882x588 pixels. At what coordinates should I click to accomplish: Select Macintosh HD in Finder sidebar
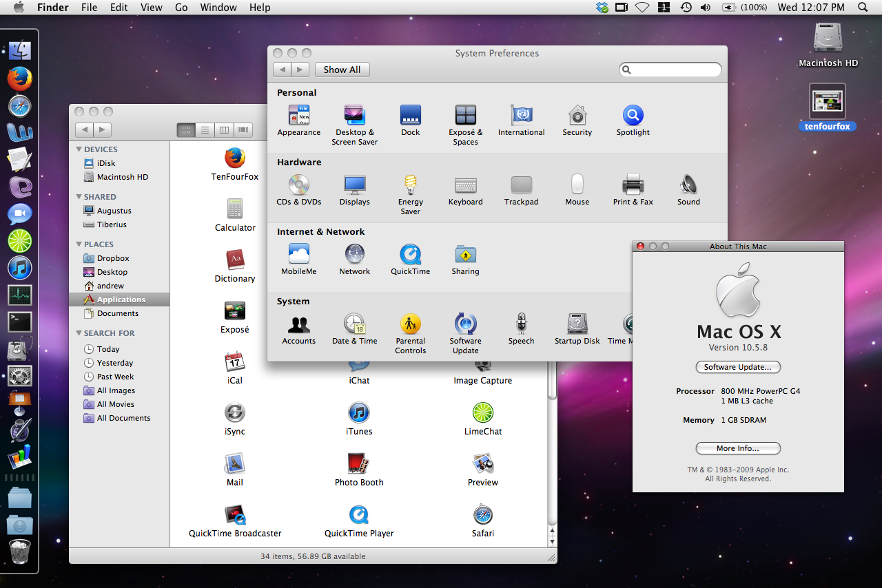122,177
